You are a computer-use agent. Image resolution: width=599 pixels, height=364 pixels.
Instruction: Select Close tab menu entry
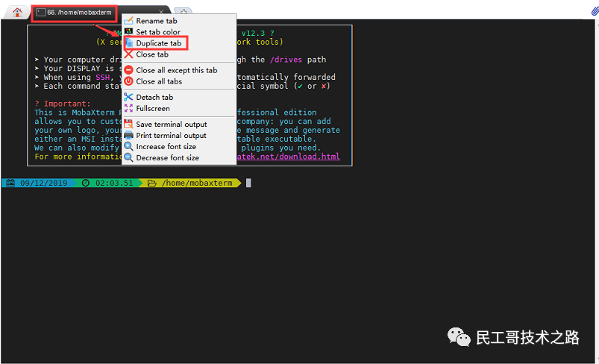(x=179, y=54)
